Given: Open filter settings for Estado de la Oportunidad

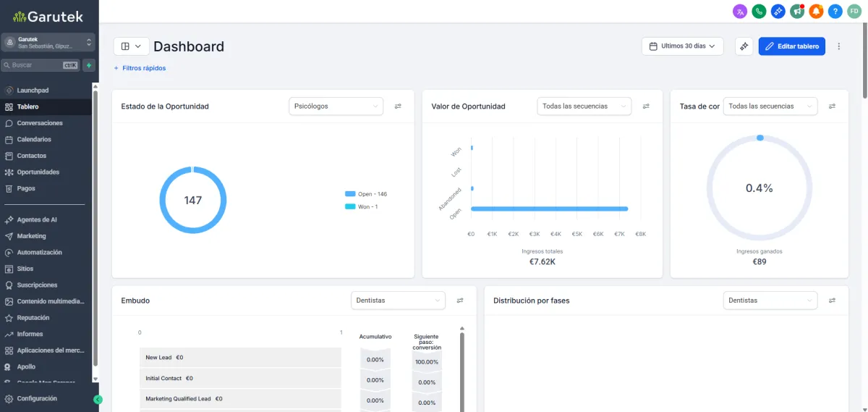Looking at the screenshot, I should (398, 106).
